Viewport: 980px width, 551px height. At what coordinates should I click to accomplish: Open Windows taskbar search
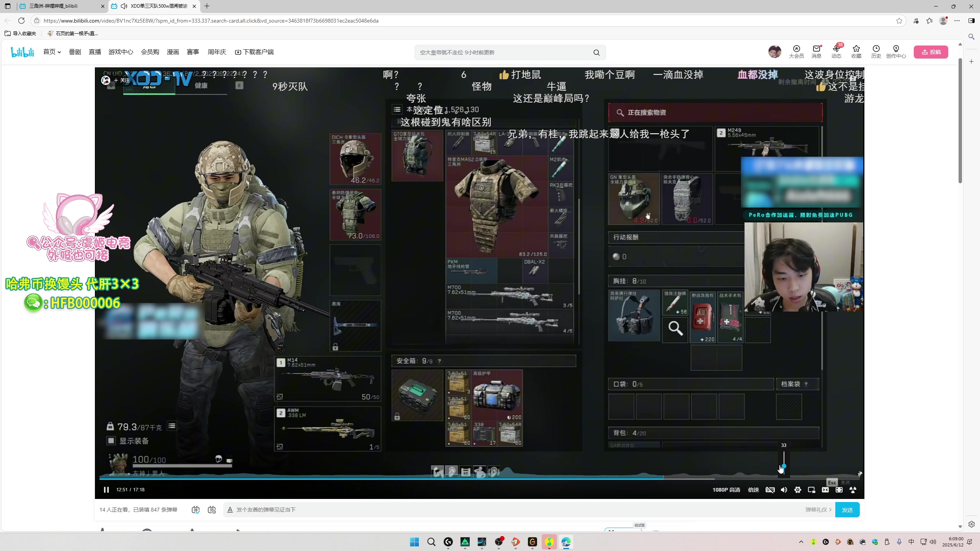tap(431, 542)
